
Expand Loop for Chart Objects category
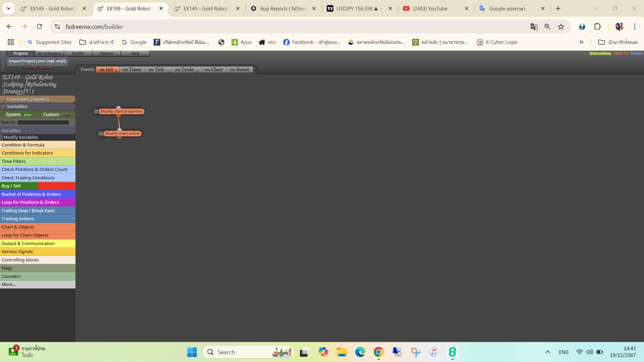coord(38,235)
